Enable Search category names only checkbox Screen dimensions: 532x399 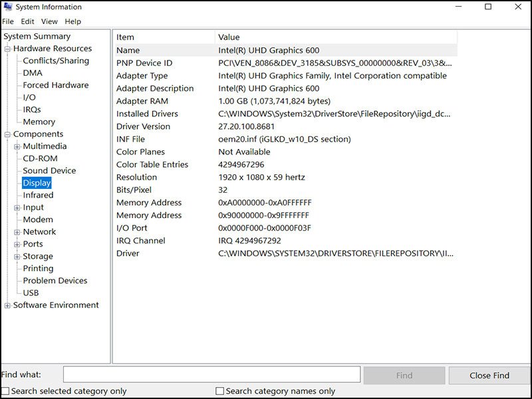point(220,392)
